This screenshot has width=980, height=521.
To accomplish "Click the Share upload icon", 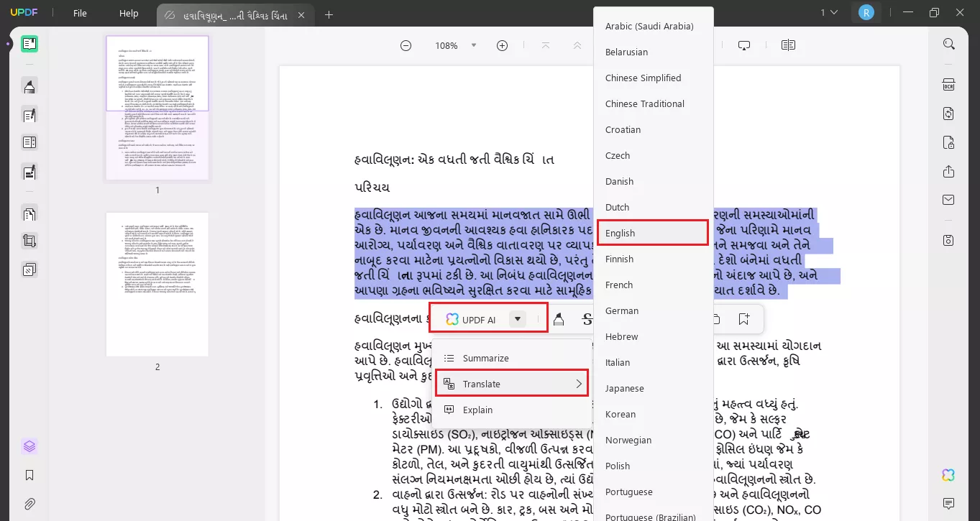I will click(949, 171).
